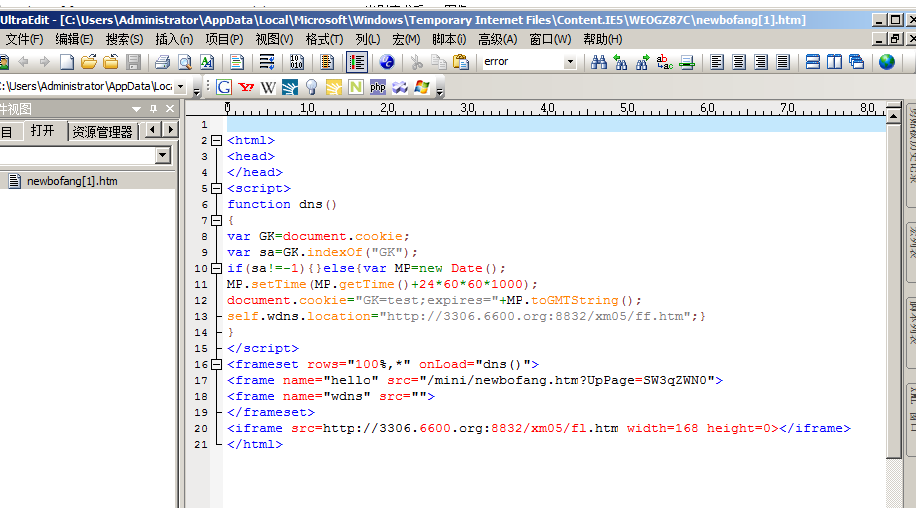916x508 pixels.
Task: Open the 文件(F) menu
Action: click(24, 39)
